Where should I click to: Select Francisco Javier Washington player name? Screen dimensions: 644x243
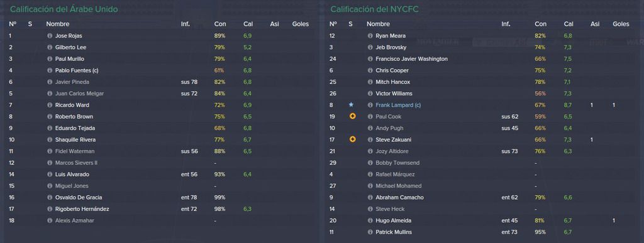[411, 59]
